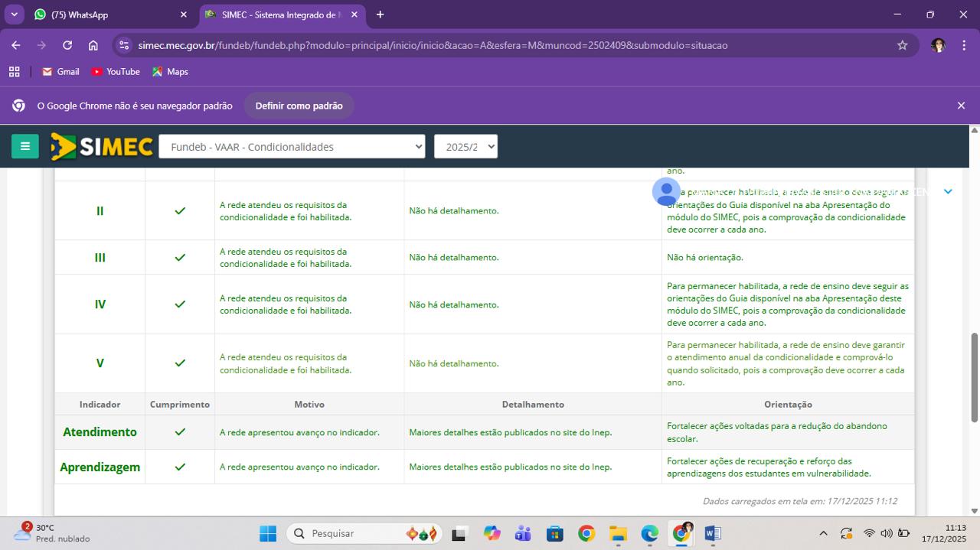Select the Aprendizagem indicator label

click(100, 467)
